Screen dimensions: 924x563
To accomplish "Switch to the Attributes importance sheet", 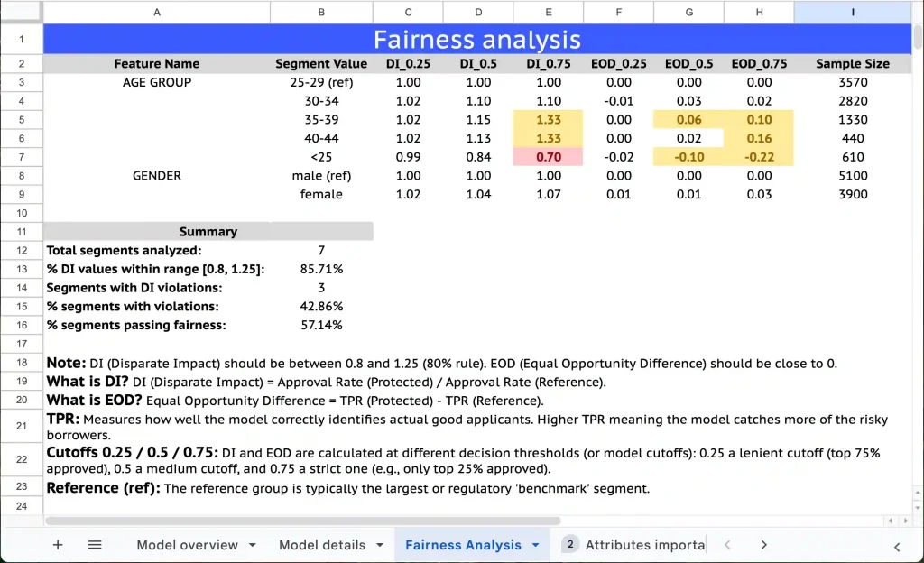I will point(648,544).
